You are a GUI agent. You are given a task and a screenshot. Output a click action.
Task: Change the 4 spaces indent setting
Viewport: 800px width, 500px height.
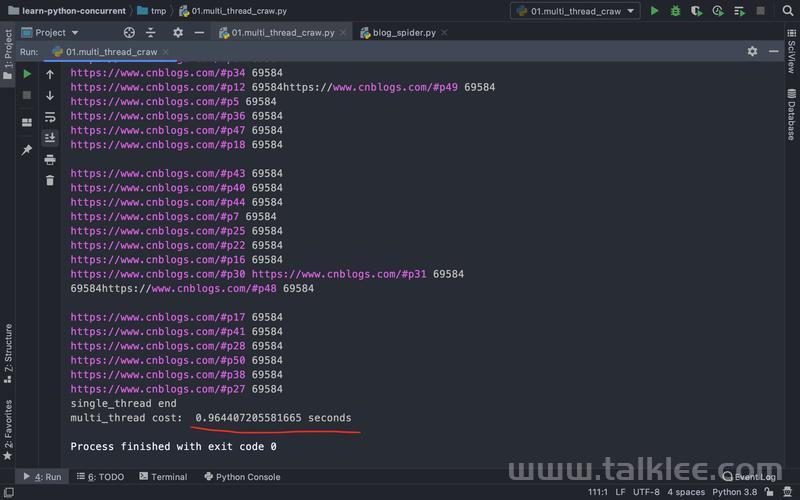686,492
